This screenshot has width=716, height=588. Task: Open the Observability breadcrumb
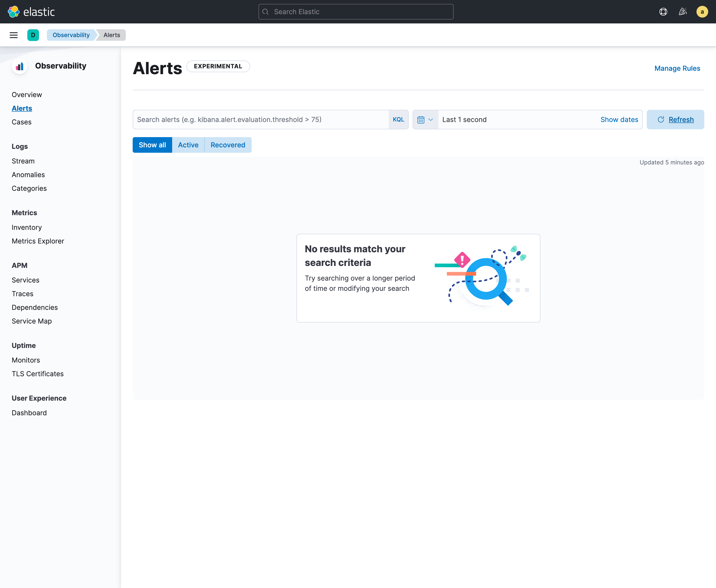tap(71, 35)
